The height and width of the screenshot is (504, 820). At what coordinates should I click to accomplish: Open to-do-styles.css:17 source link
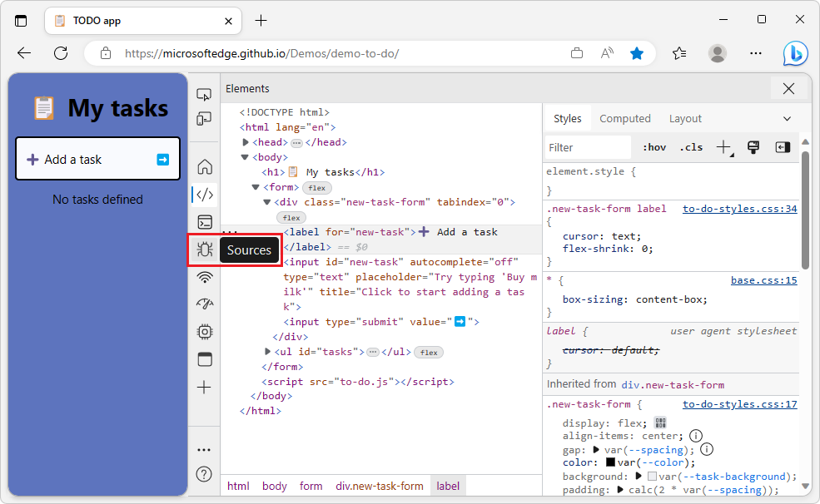739,404
